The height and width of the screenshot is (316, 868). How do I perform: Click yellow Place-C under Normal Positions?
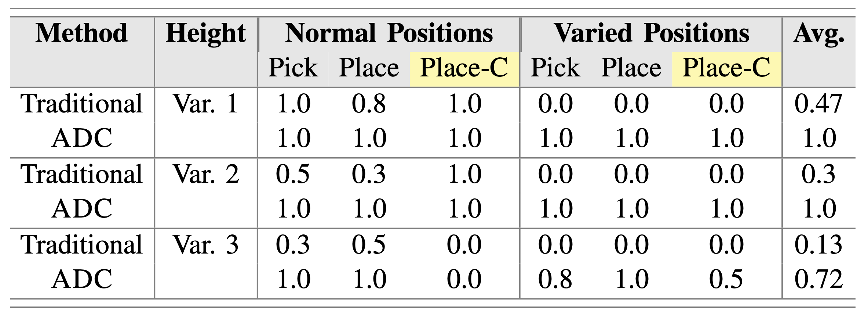click(464, 68)
